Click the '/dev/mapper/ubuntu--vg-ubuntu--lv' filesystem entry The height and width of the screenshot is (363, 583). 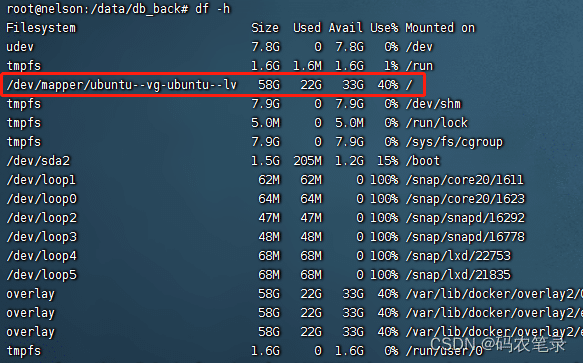click(121, 85)
